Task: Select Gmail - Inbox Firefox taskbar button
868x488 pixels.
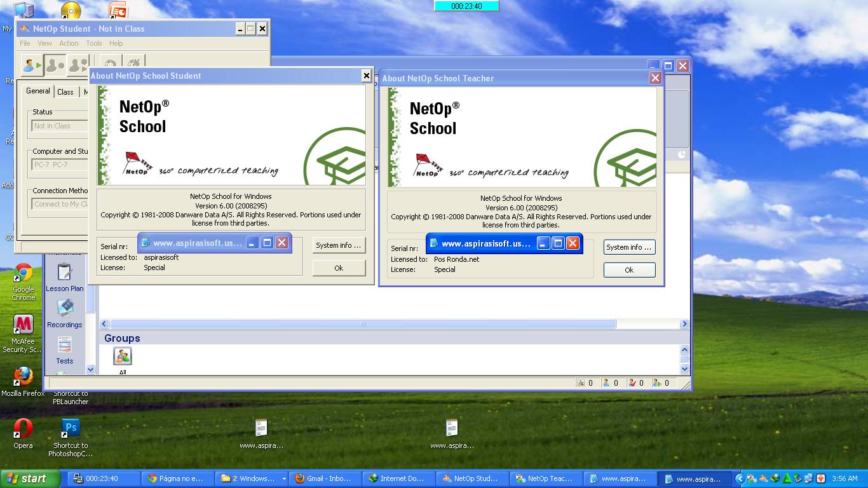Action: pyautogui.click(x=324, y=479)
